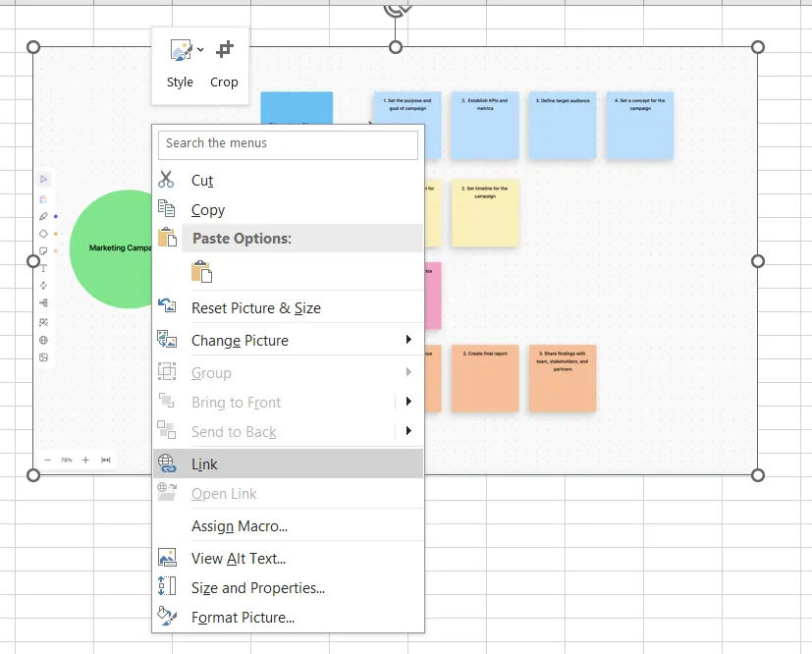Screen dimensions: 812x654
Task: Expand the Send to Back arrow
Action: [x=408, y=431]
